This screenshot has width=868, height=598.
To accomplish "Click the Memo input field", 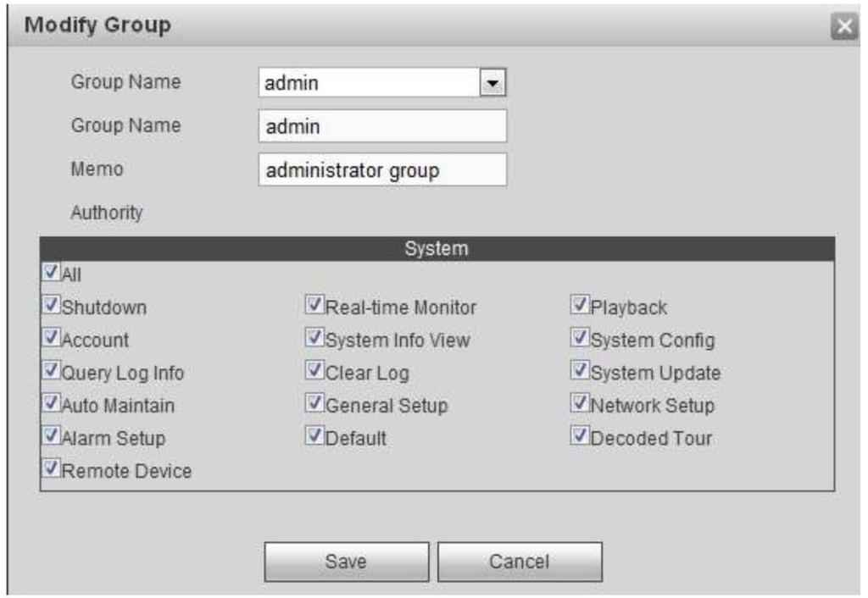I will point(382,170).
